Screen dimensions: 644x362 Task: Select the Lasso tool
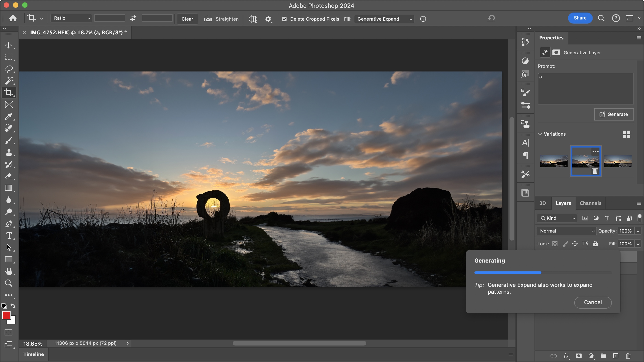click(9, 69)
